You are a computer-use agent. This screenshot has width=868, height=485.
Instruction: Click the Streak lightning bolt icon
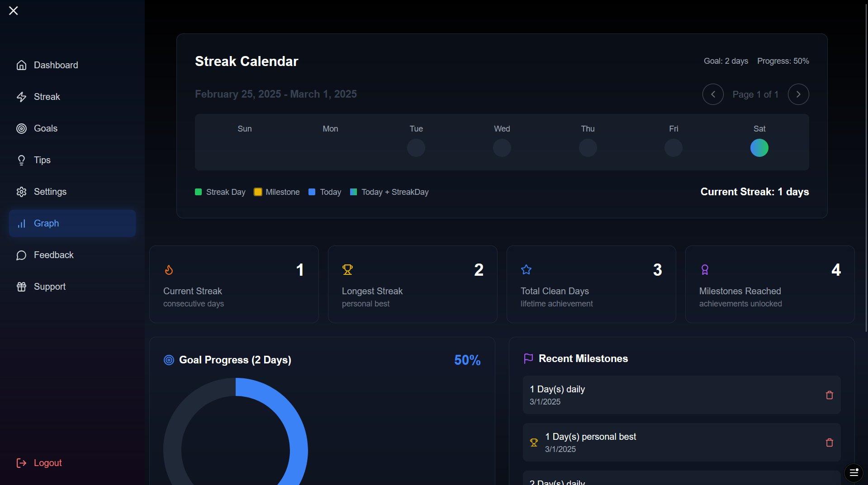[21, 97]
